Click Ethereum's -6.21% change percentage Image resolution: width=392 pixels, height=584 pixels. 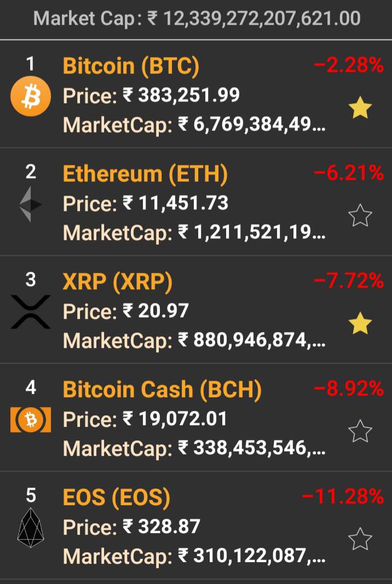pyautogui.click(x=349, y=174)
